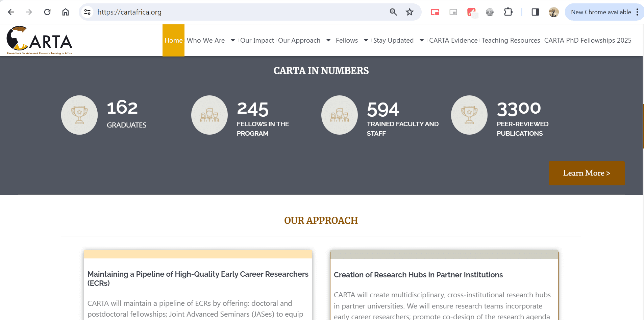The width and height of the screenshot is (644, 320).
Task: Expand the Fellows dropdown arrow
Action: [x=366, y=40]
